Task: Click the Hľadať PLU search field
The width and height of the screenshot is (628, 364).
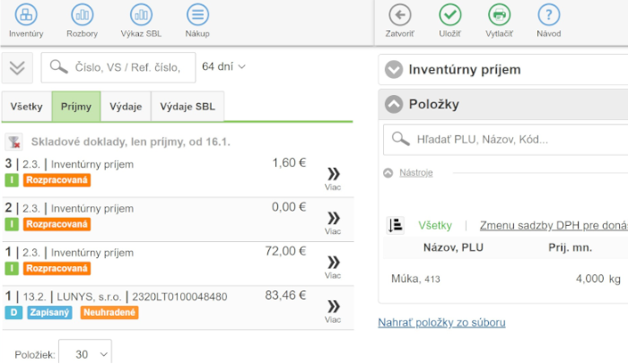Action: pyautogui.click(x=511, y=140)
